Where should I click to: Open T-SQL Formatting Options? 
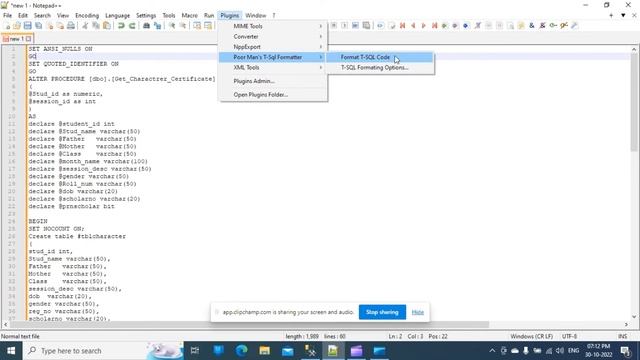380,67
